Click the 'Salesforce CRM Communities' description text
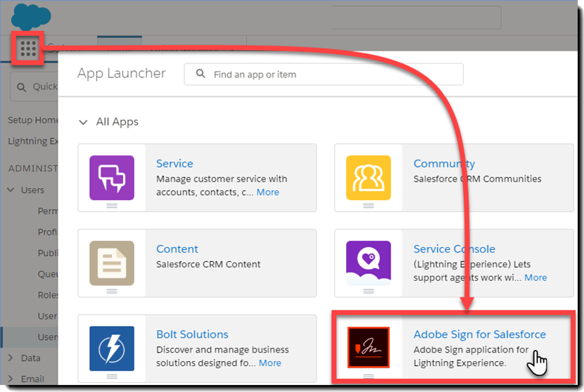Viewport: 584px width, 392px height. [x=478, y=179]
